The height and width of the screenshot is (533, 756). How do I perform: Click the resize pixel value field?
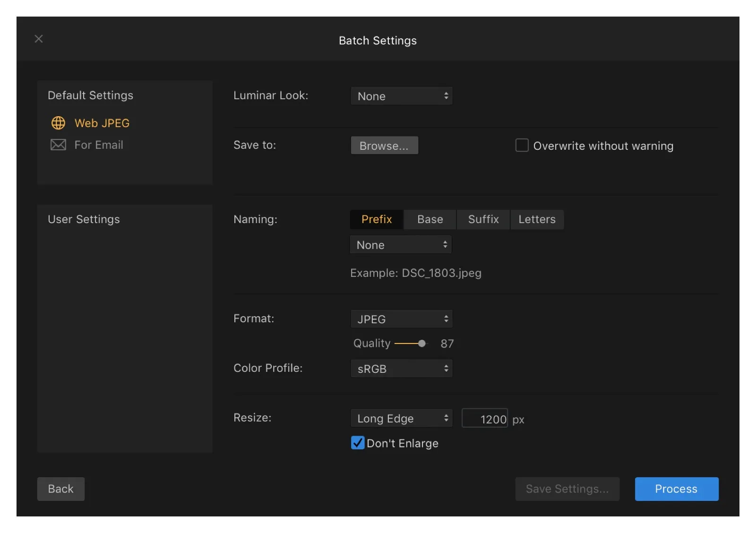pyautogui.click(x=485, y=419)
